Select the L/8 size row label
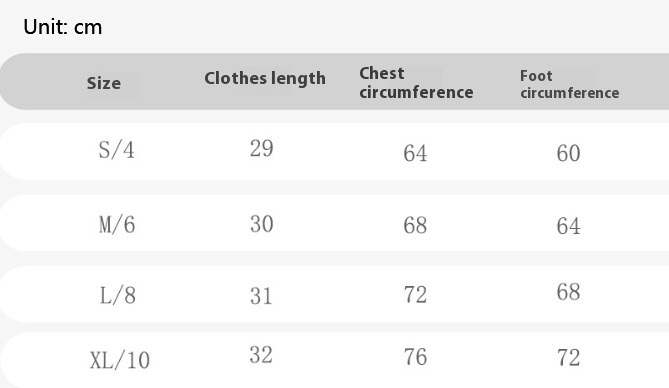This screenshot has height=388, width=669. click(118, 295)
